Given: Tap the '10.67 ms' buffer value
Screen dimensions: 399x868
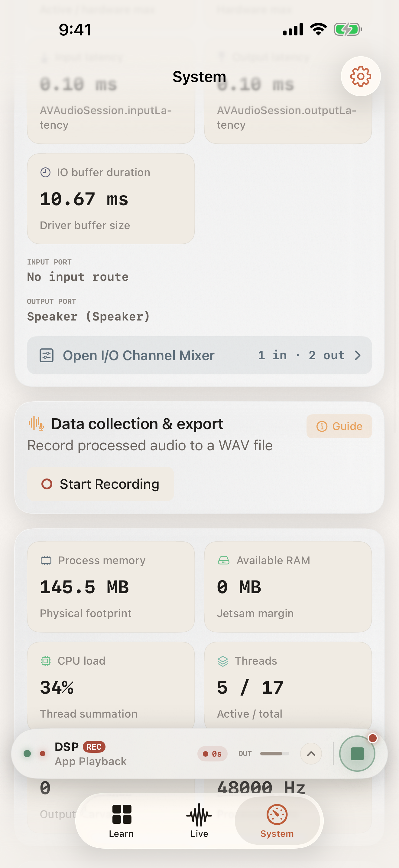Looking at the screenshot, I should click(84, 199).
